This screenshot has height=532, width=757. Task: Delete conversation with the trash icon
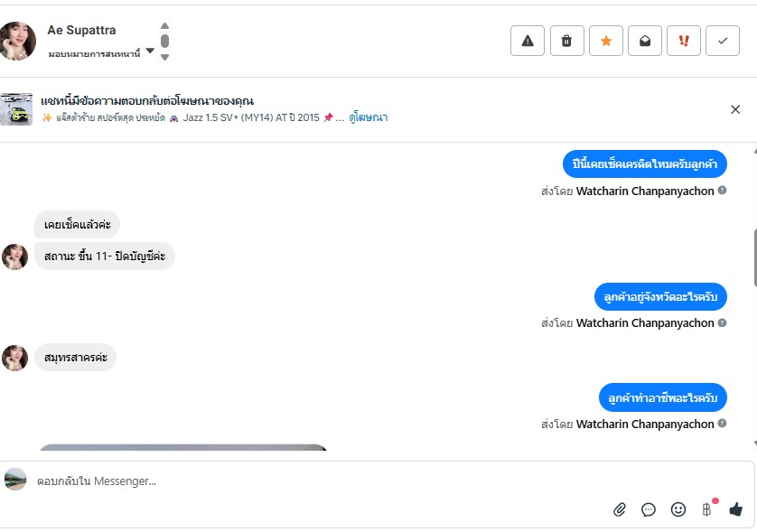pyautogui.click(x=566, y=41)
